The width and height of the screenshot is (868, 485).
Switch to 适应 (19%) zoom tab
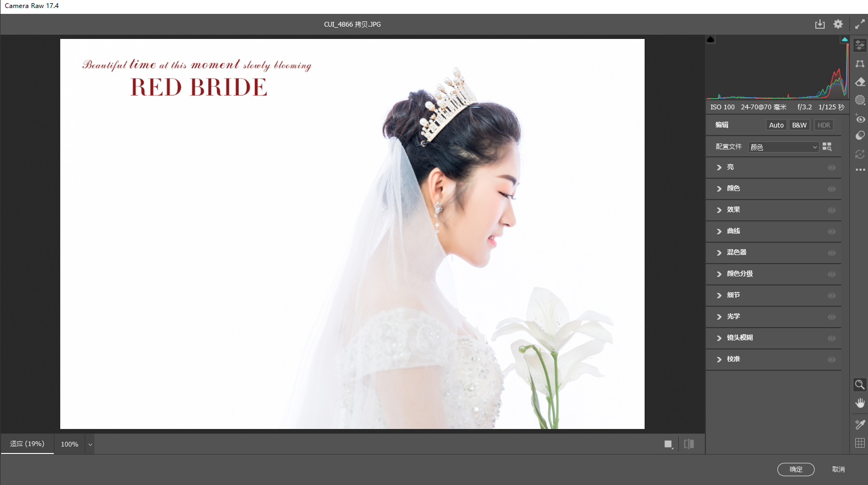coord(27,444)
